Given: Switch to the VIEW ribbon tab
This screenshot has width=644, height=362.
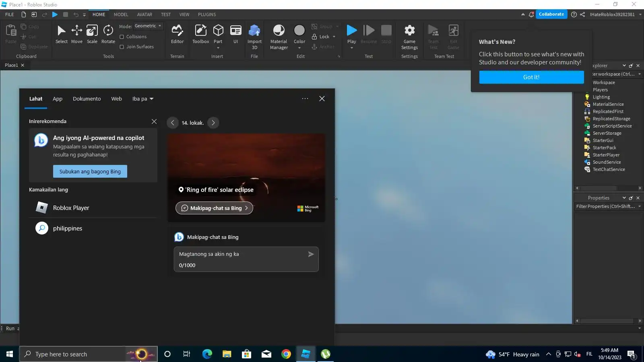Looking at the screenshot, I should tap(184, 14).
